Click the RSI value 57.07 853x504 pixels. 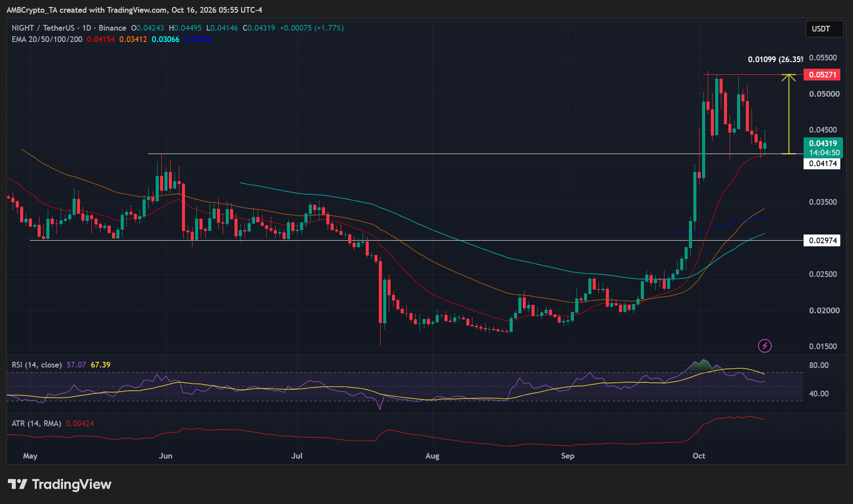click(x=76, y=365)
